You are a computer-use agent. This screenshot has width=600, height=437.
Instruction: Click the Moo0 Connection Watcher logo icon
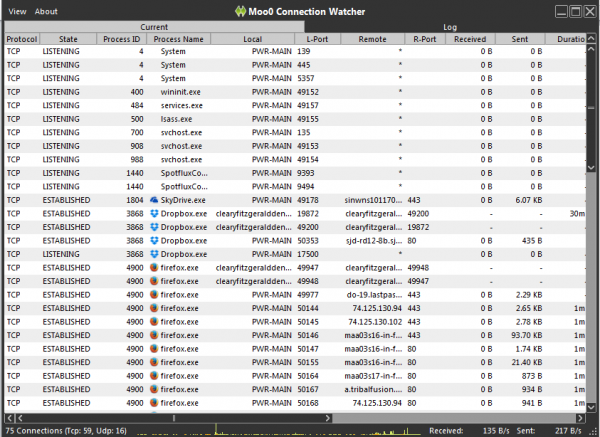pyautogui.click(x=240, y=11)
